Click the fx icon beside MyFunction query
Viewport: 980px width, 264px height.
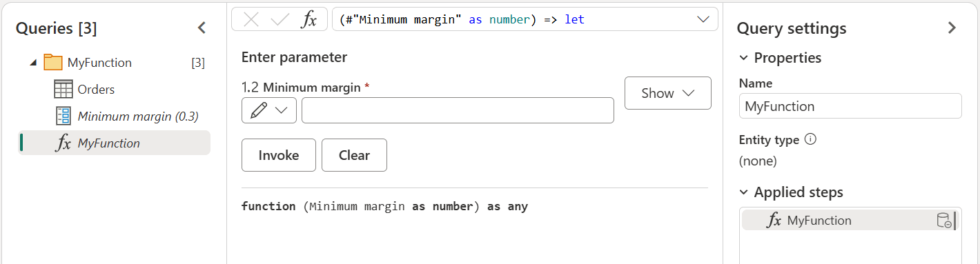pos(63,143)
